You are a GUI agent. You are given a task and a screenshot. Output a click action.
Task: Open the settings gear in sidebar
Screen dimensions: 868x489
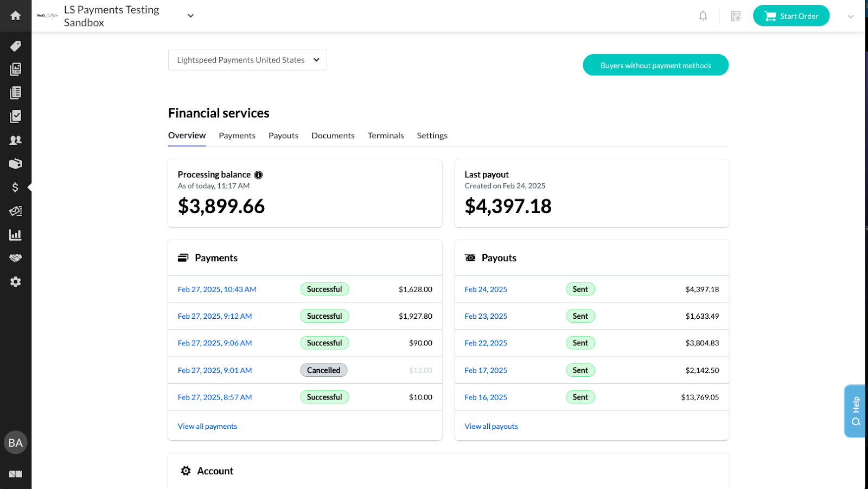tap(16, 282)
